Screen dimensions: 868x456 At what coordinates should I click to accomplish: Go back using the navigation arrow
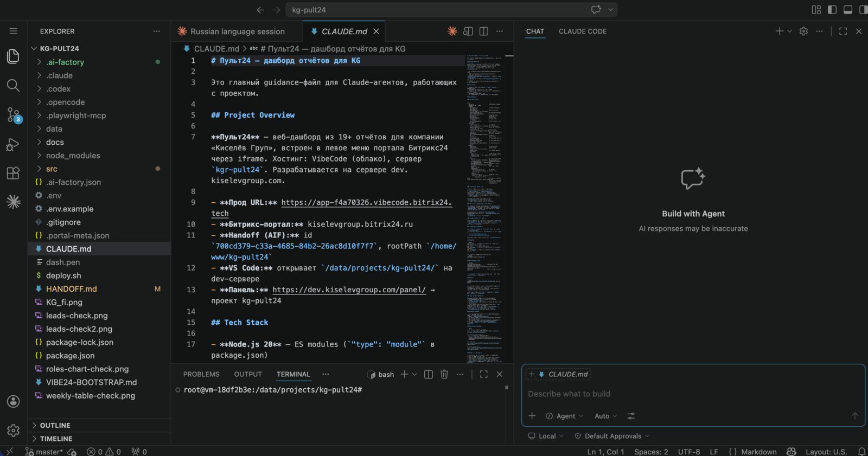point(260,10)
